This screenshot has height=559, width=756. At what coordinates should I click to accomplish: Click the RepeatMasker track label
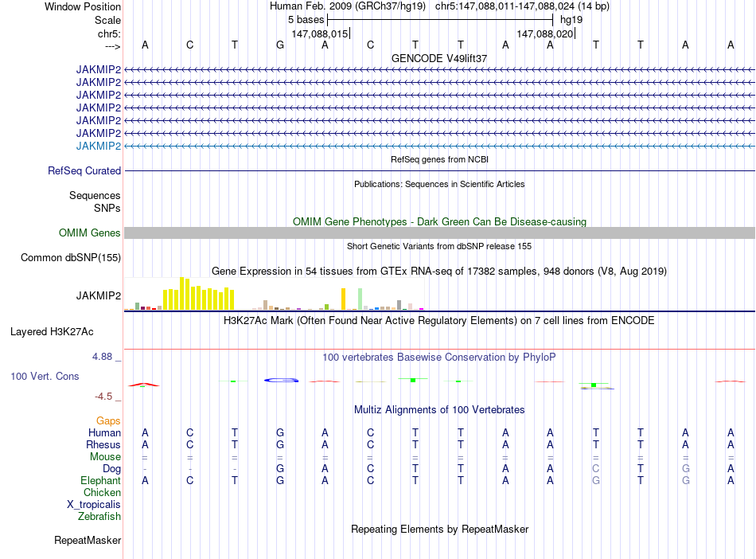88,540
